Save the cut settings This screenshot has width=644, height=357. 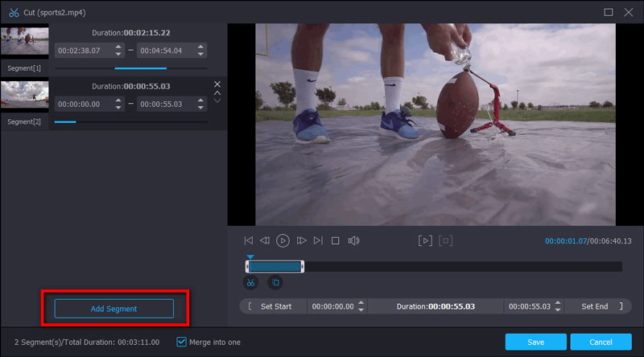535,342
